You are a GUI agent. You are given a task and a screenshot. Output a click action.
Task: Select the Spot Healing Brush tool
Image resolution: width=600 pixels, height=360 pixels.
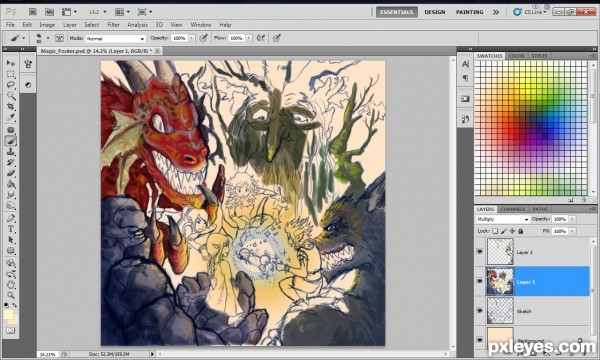pos(11,130)
